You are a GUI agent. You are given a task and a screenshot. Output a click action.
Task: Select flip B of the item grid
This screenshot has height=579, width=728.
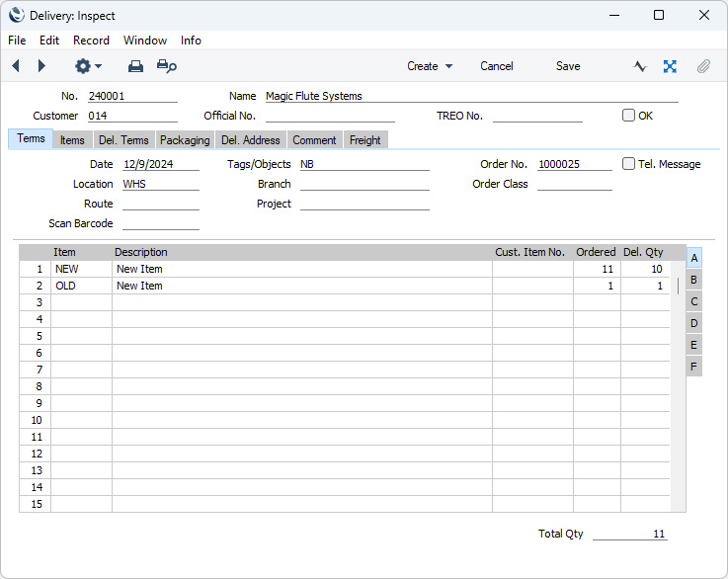tap(694, 280)
